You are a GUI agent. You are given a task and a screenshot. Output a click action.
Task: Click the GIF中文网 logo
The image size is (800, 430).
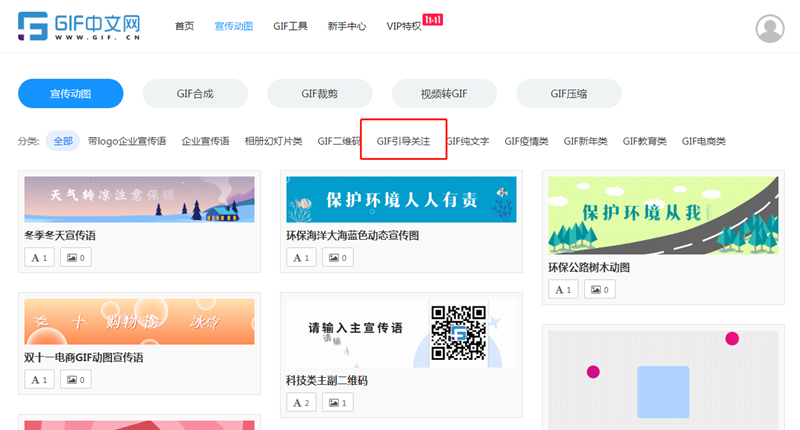pyautogui.click(x=78, y=27)
